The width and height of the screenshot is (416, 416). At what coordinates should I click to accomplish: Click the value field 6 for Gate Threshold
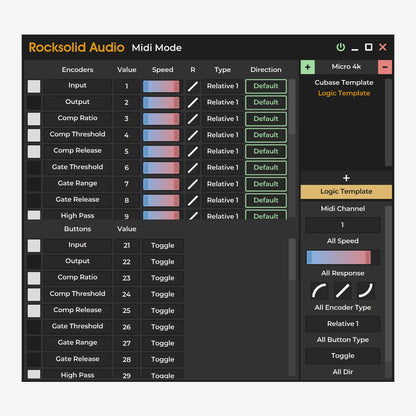127,168
